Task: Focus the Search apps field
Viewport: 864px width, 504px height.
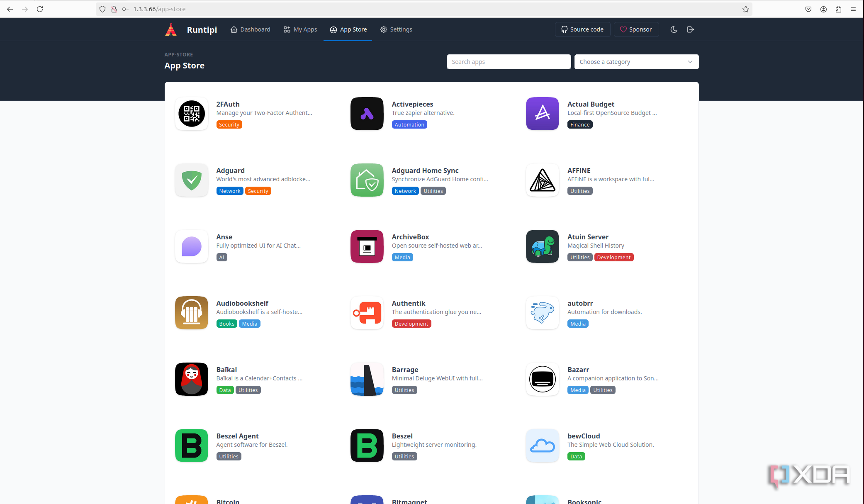Action: [x=509, y=62]
